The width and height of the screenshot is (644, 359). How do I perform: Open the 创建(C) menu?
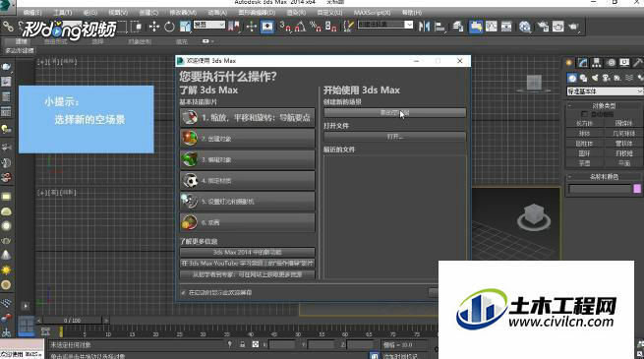point(148,13)
